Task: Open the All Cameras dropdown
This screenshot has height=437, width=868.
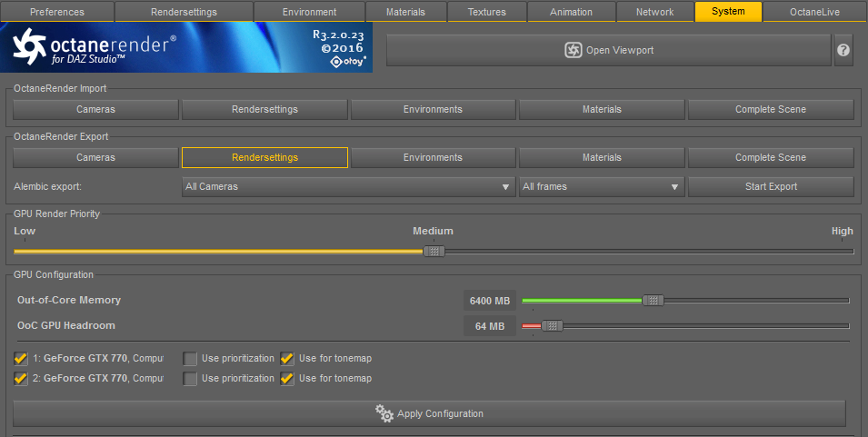Action: pos(348,187)
